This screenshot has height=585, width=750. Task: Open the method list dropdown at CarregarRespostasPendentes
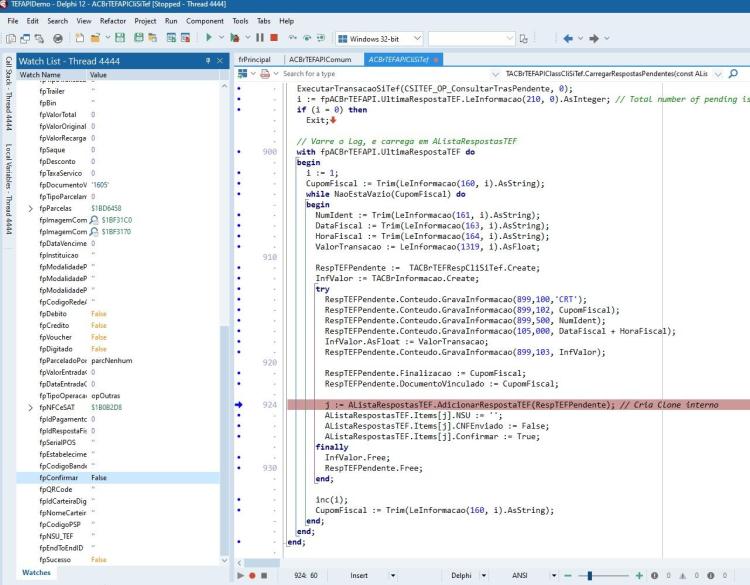[718, 74]
